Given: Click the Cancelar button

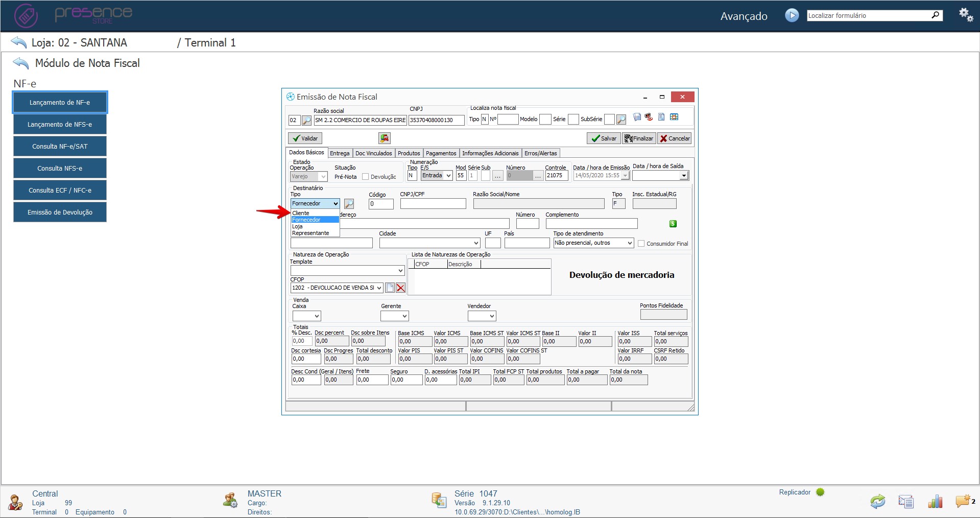Looking at the screenshot, I should [x=675, y=138].
